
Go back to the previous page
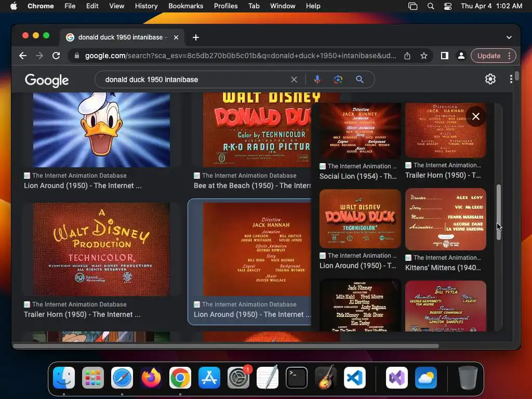[x=23, y=56]
